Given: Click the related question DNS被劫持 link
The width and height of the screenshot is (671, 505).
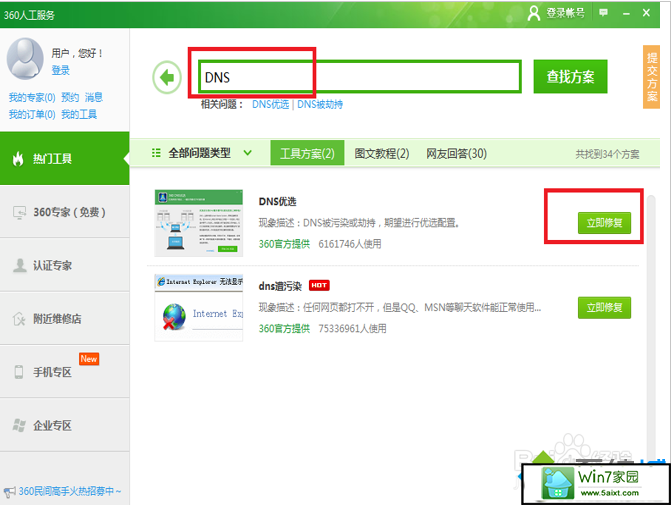Looking at the screenshot, I should [320, 104].
